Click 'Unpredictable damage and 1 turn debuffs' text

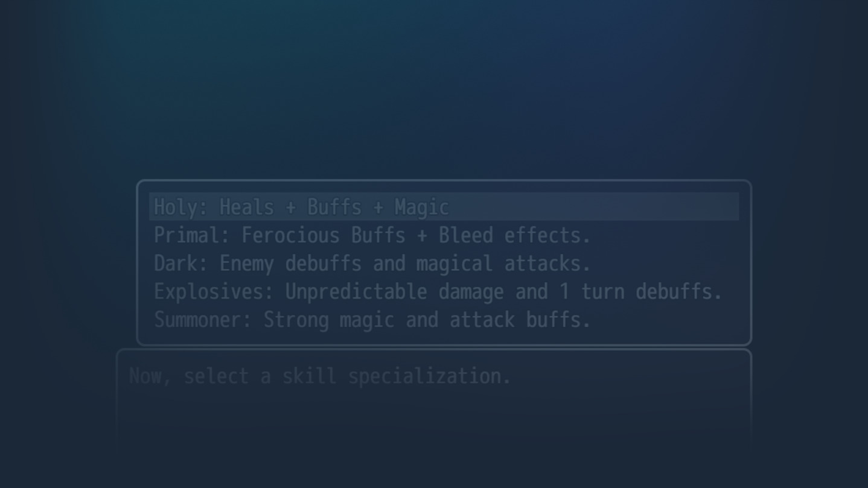[503, 292]
